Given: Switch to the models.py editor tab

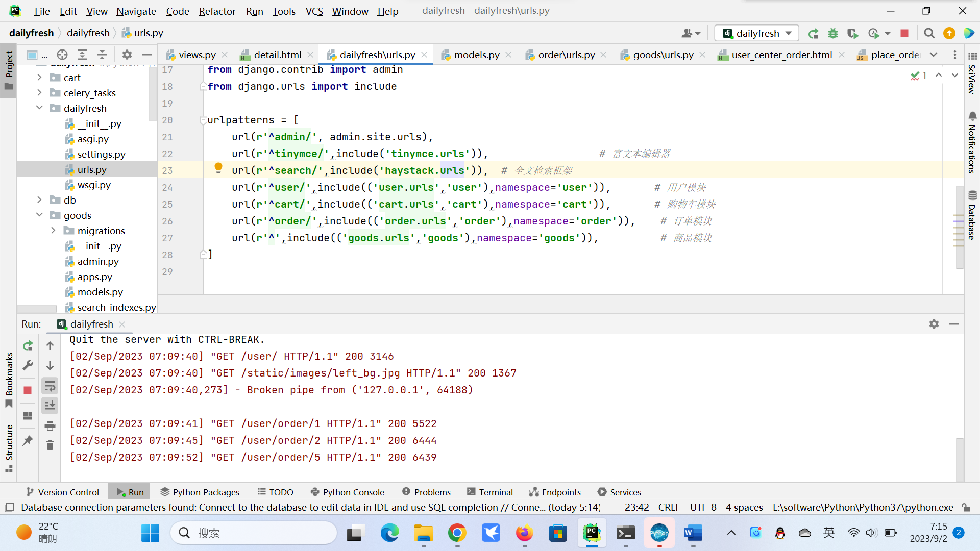Looking at the screenshot, I should point(476,55).
